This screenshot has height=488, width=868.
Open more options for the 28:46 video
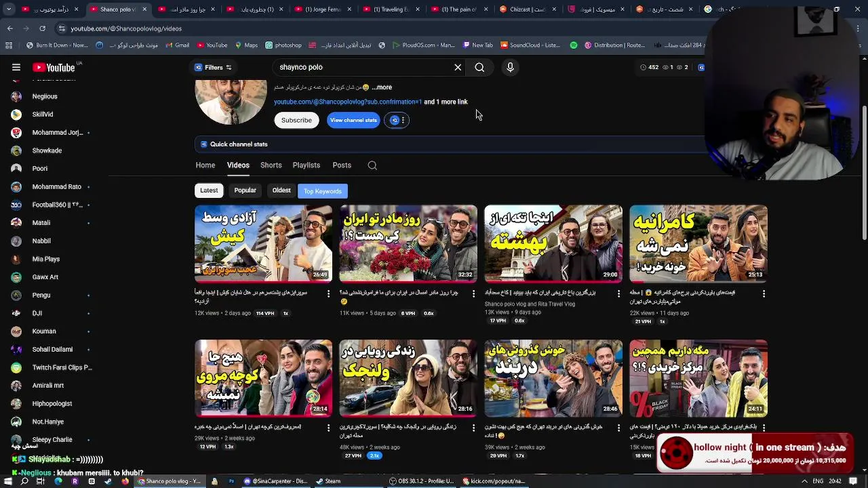point(618,428)
